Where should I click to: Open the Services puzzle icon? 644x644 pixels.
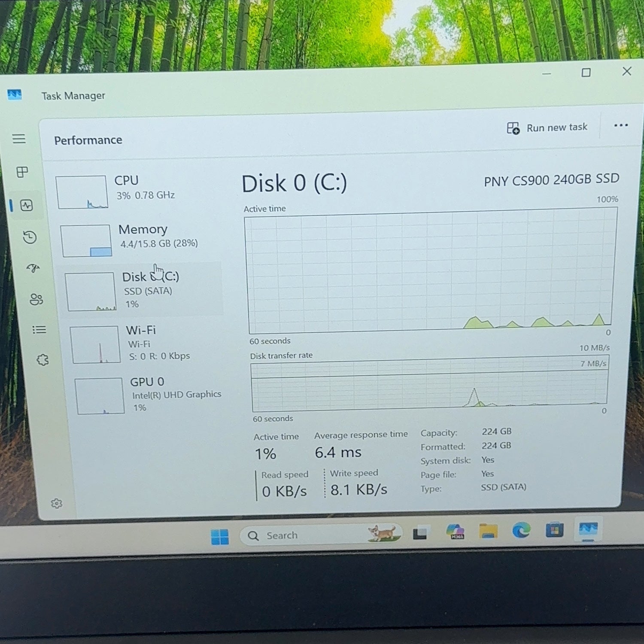(x=43, y=360)
